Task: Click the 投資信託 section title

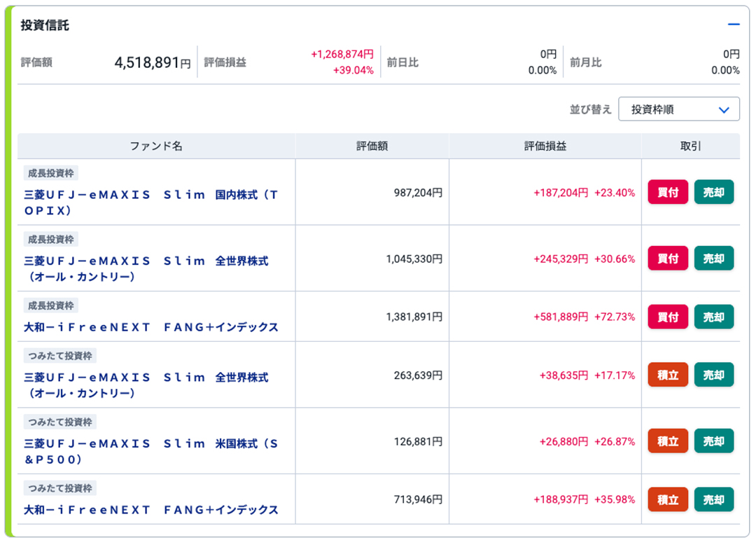Action: [x=45, y=25]
